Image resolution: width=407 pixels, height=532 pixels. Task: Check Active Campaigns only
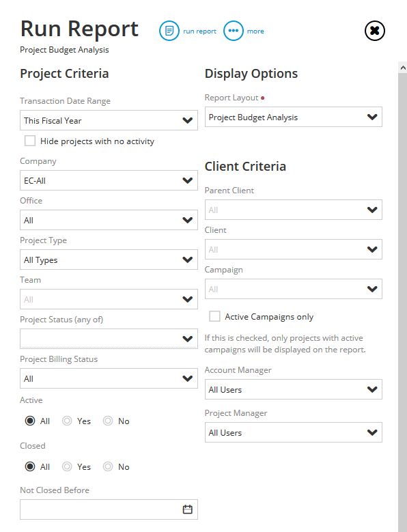[x=214, y=316]
